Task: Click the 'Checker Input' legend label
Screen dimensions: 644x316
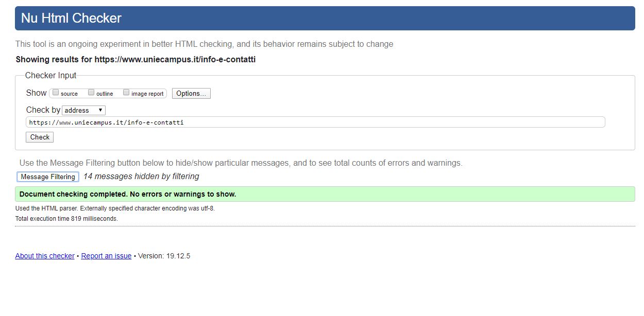Action: pyautogui.click(x=50, y=75)
